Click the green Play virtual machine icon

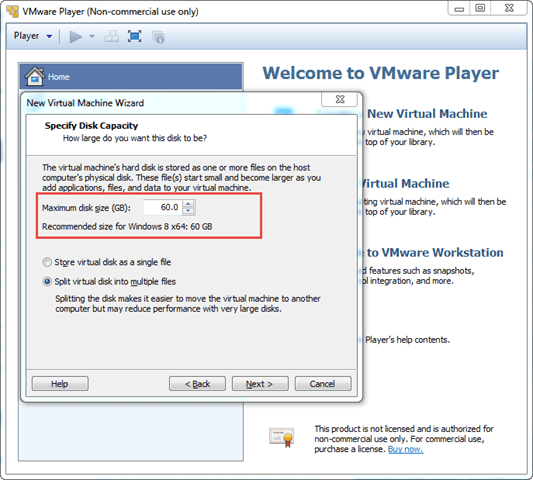(75, 36)
